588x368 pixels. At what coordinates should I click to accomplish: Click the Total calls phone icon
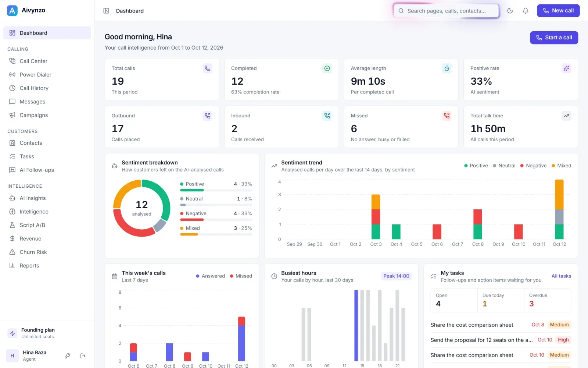click(x=208, y=68)
